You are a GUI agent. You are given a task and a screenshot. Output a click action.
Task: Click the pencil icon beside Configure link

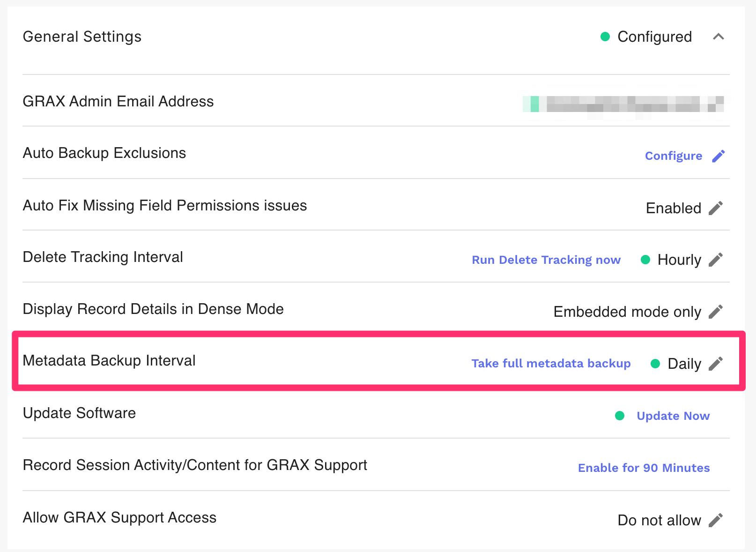pos(718,156)
